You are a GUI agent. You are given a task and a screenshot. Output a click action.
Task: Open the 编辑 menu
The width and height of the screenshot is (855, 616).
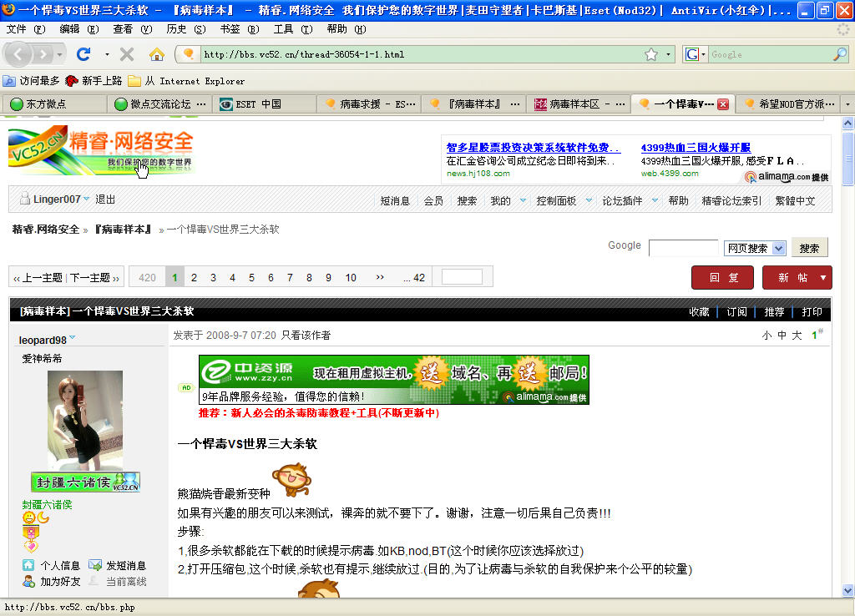[78, 29]
